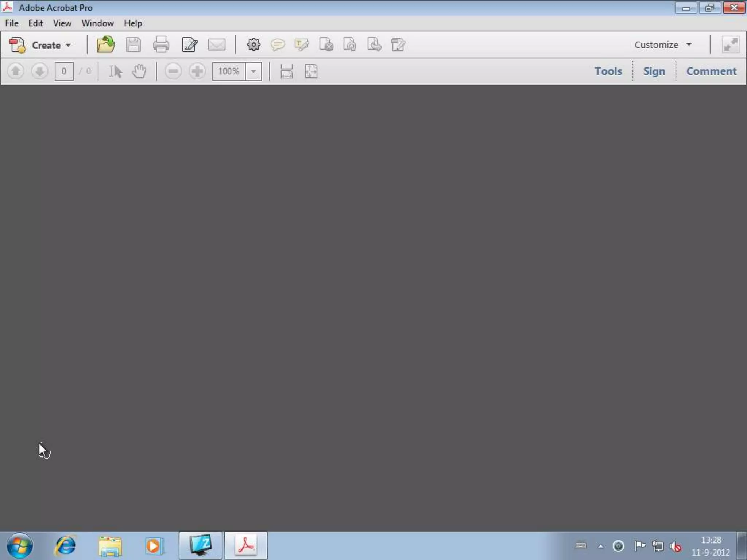
Task: Click the Fit one full page icon
Action: (311, 71)
